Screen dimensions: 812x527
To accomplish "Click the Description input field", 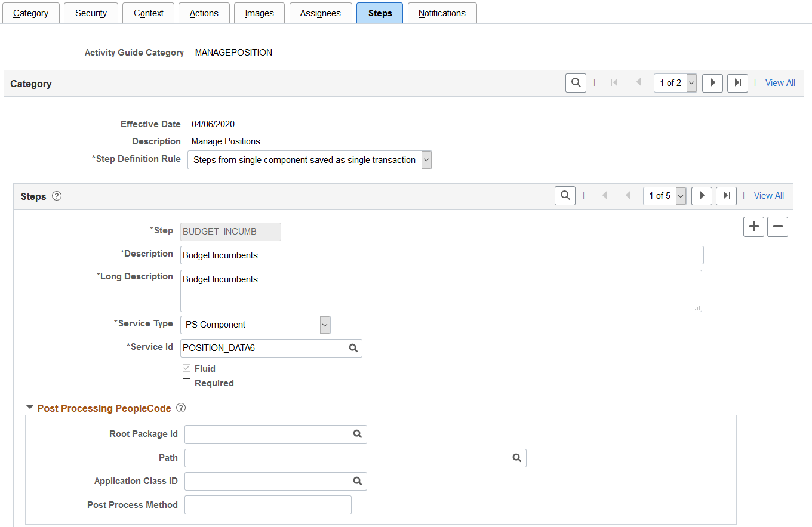I will [x=442, y=255].
